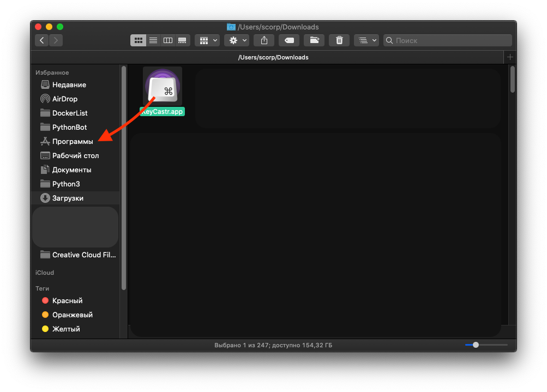
Task: Switch to gallery view
Action: [183, 40]
